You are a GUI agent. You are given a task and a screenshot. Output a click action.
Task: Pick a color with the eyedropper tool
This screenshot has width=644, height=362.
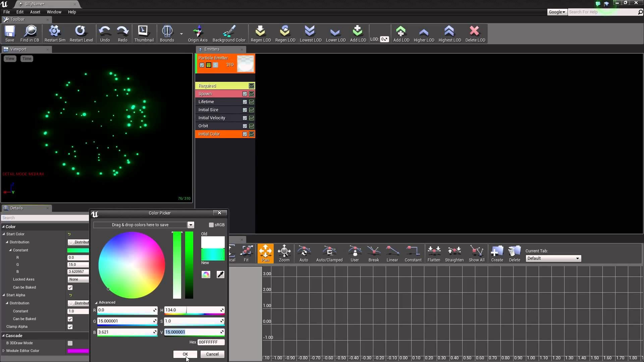click(x=220, y=275)
